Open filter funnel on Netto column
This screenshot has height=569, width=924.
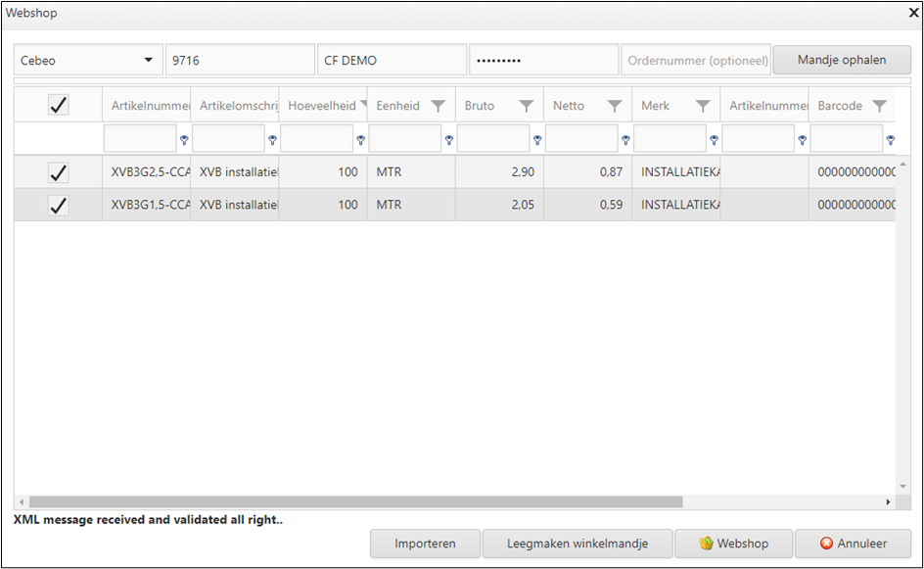tap(615, 106)
